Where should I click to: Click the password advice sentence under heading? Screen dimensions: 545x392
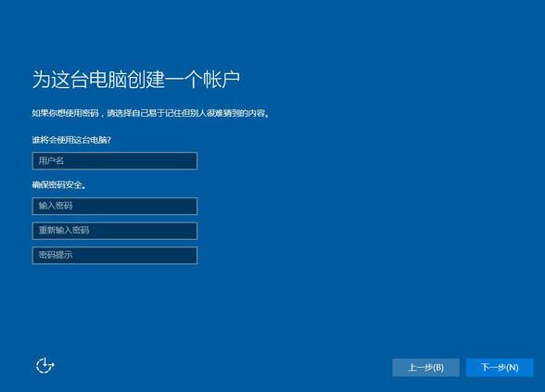click(150, 113)
